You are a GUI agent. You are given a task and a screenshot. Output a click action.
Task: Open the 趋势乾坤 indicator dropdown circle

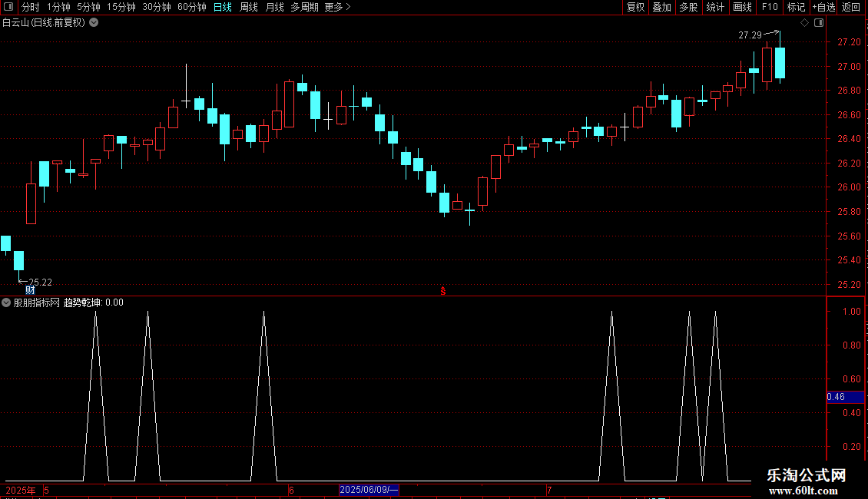click(x=6, y=302)
